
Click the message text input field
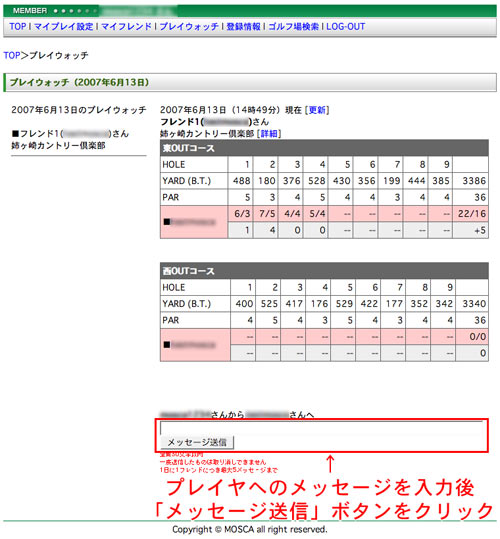[321, 428]
